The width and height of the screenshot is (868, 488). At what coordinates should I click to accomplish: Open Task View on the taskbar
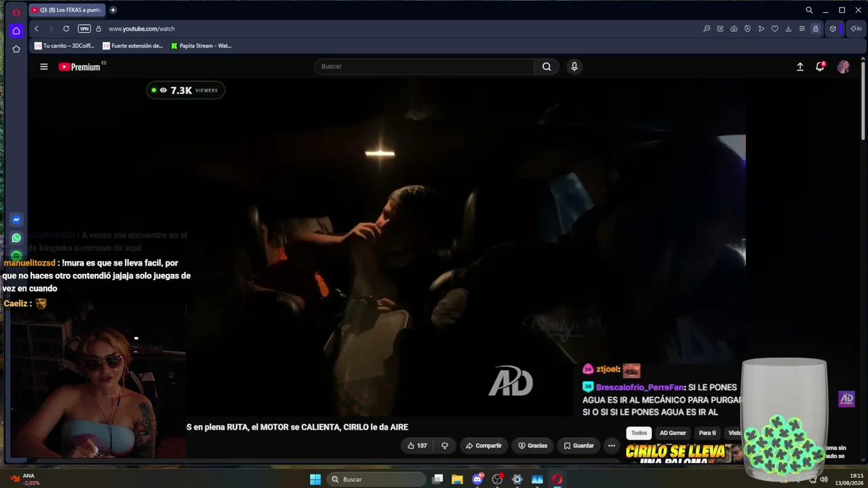point(438,479)
